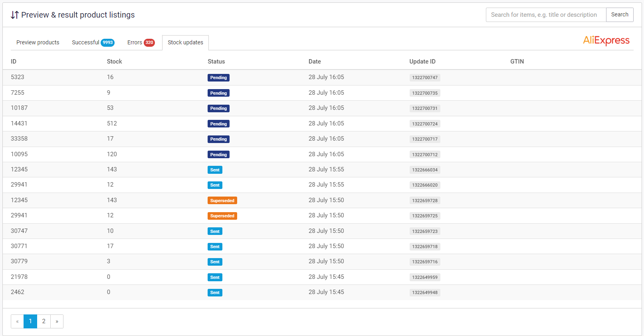The image size is (644, 336).
Task: Click ID cell 5323
Action: [18, 77]
